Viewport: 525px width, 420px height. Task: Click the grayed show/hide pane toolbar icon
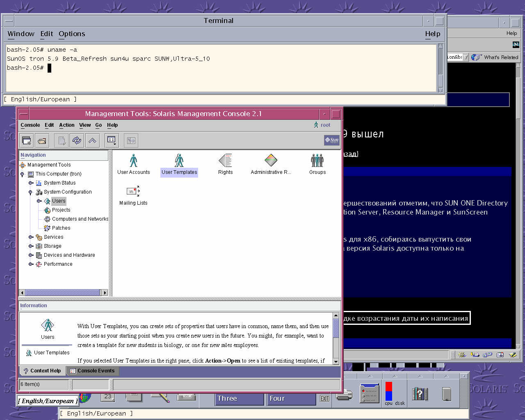tap(131, 141)
